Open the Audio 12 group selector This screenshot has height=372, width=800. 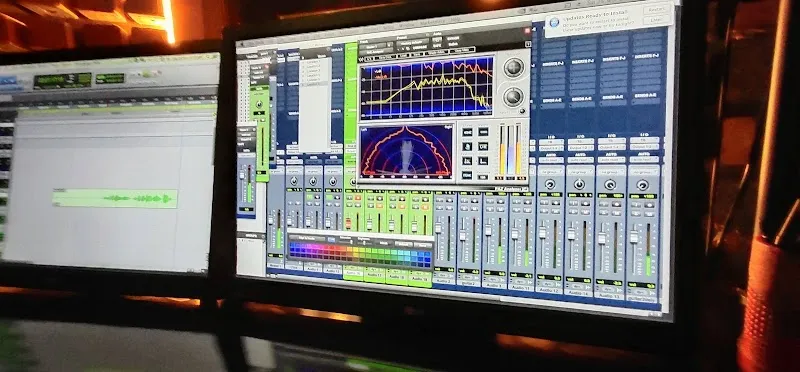(550, 172)
